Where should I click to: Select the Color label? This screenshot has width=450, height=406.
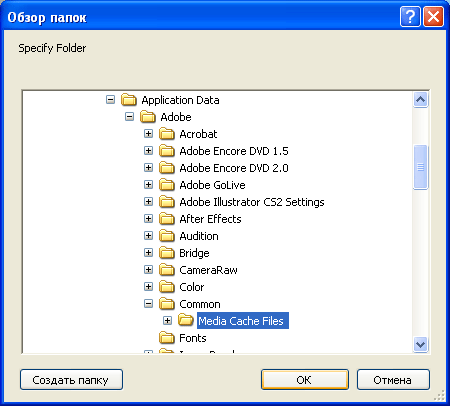coord(191,287)
